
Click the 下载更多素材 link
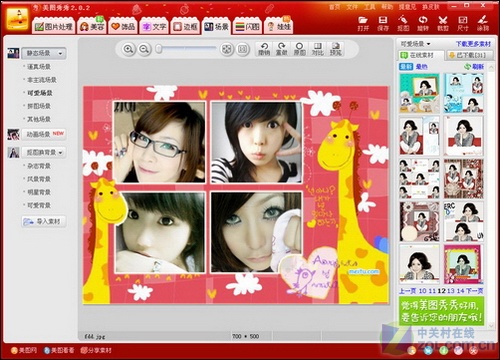[x=473, y=44]
